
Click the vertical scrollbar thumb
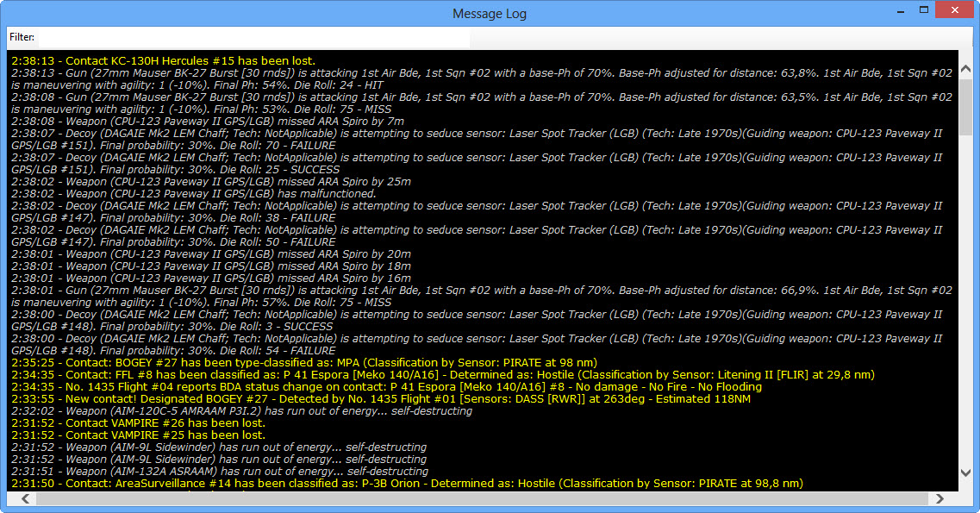point(965,107)
